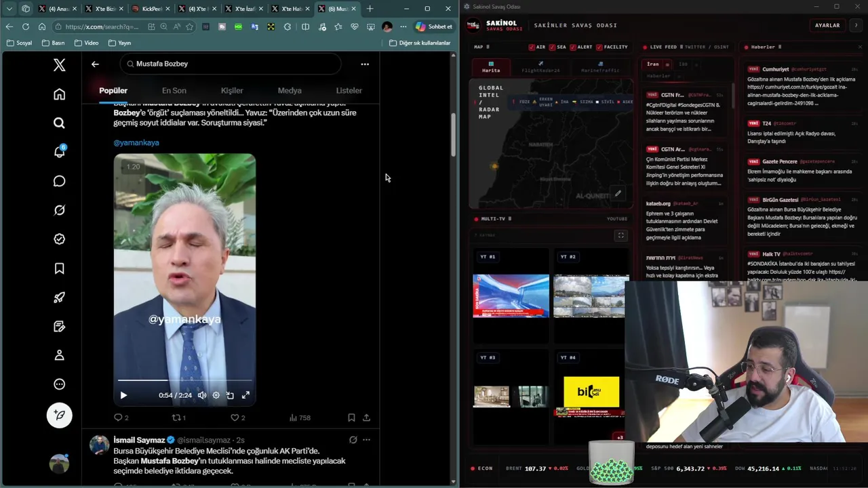Play the yamankaya video

tap(123, 395)
